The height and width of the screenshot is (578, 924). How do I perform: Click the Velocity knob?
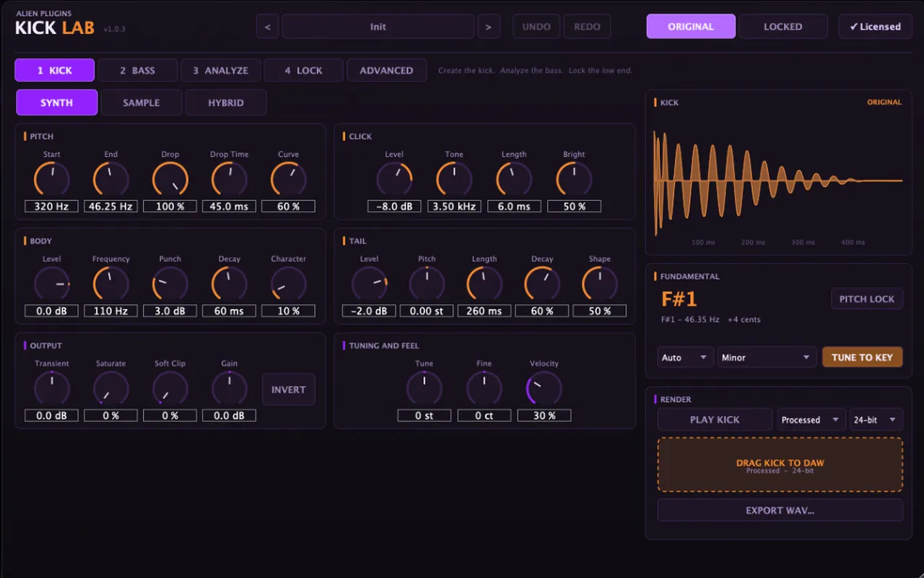544,388
